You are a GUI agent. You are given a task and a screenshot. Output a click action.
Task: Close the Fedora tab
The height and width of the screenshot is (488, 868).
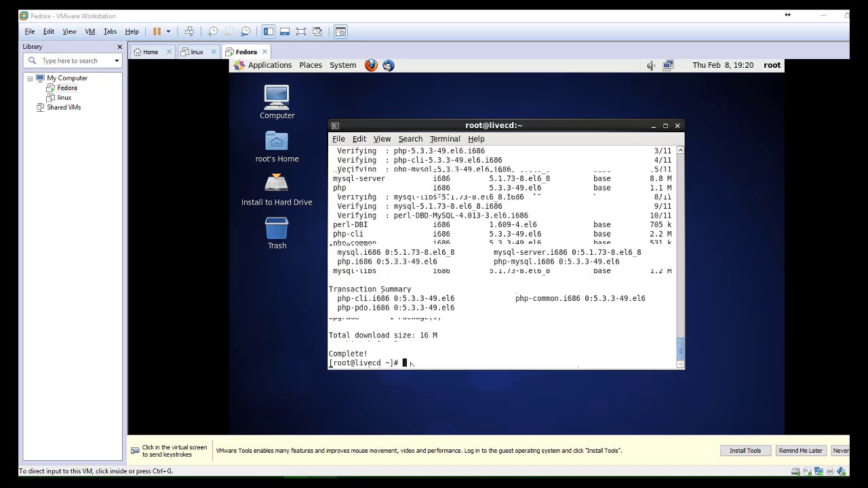pos(264,52)
